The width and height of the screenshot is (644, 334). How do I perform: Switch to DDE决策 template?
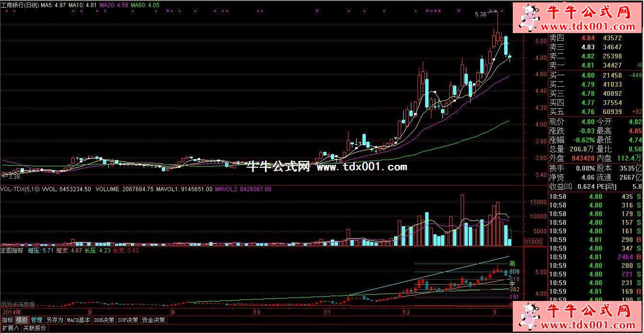(104, 320)
